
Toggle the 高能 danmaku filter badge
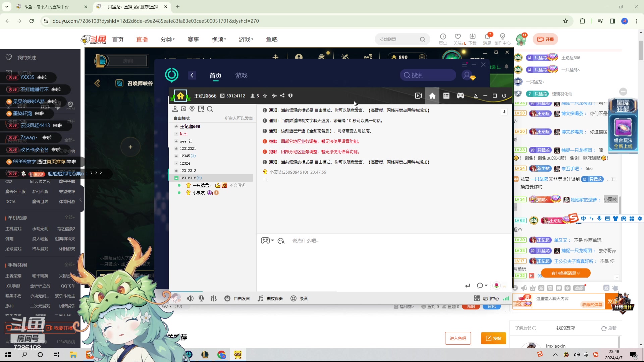(x=580, y=288)
